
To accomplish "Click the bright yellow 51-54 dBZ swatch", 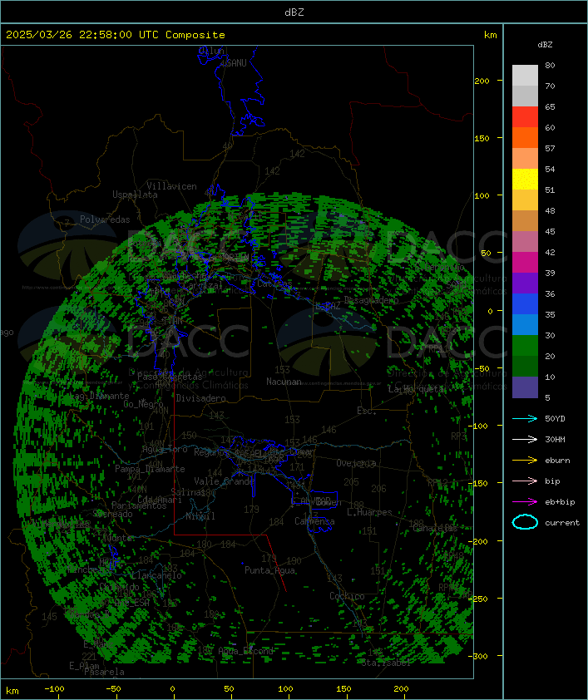I will coord(525,180).
